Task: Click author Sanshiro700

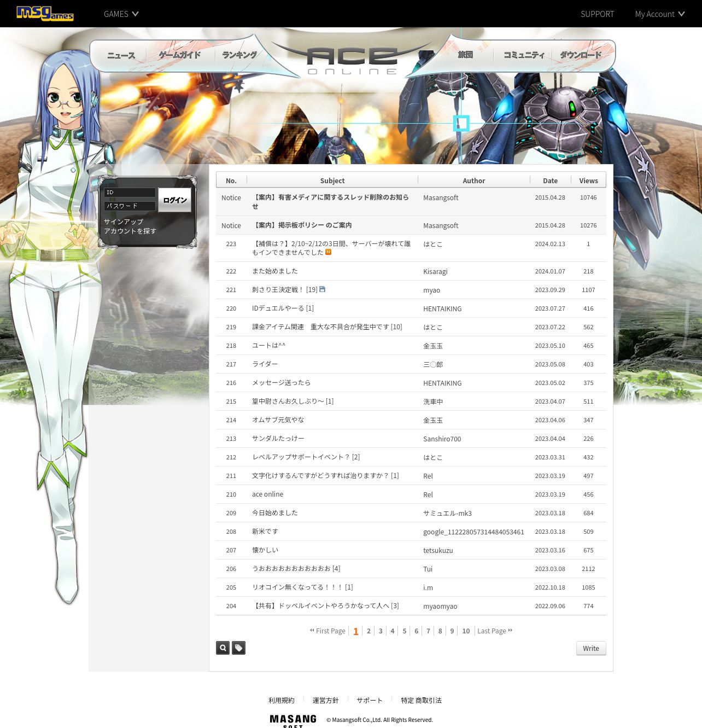Action: click(442, 439)
